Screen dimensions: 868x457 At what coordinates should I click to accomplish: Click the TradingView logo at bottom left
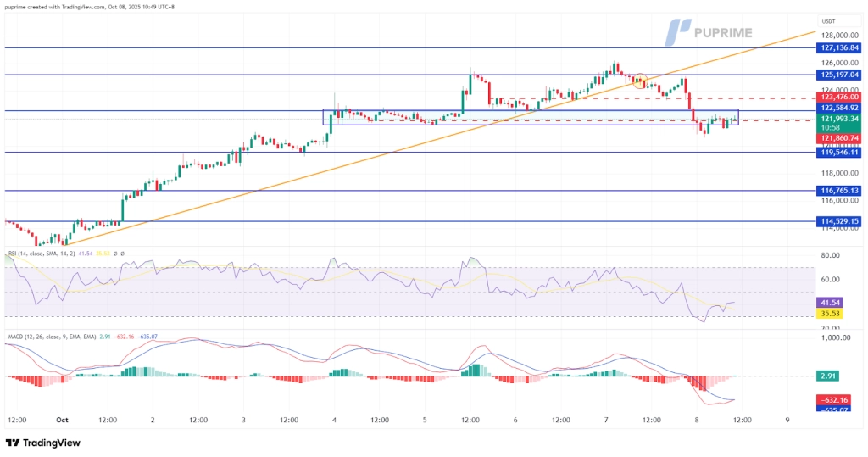(42, 443)
